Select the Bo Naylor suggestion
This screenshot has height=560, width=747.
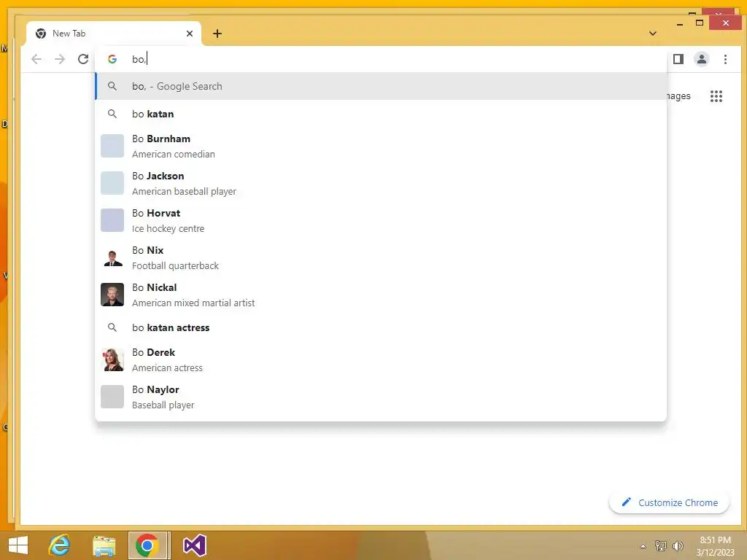(x=381, y=397)
